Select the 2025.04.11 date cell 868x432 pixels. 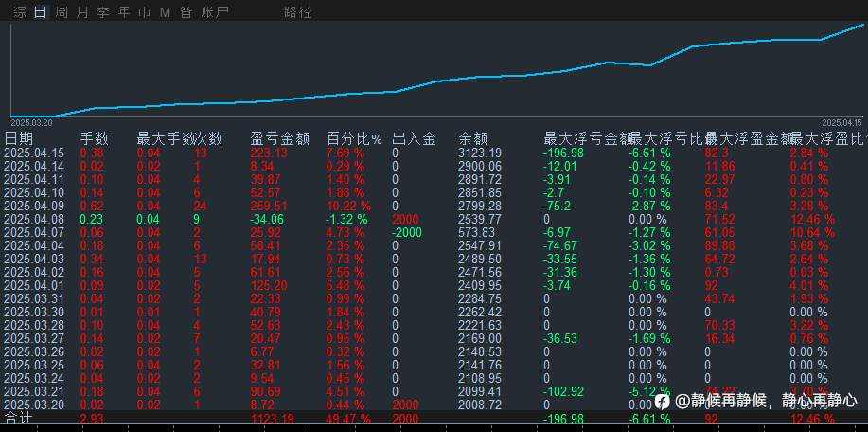[x=34, y=179]
